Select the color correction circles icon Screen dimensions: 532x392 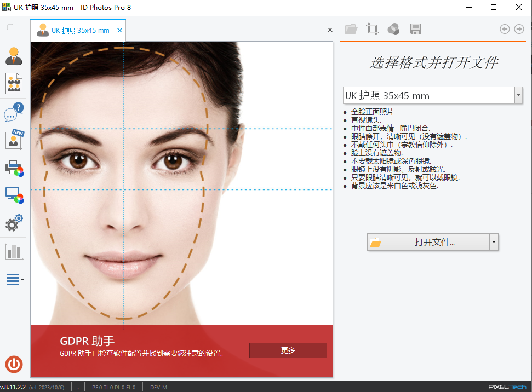pyautogui.click(x=393, y=29)
